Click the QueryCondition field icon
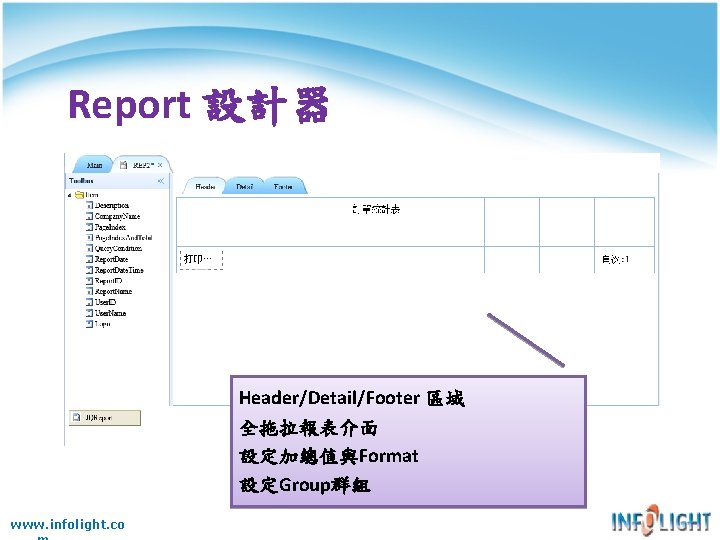Screen dimensions: 720x540 point(90,248)
